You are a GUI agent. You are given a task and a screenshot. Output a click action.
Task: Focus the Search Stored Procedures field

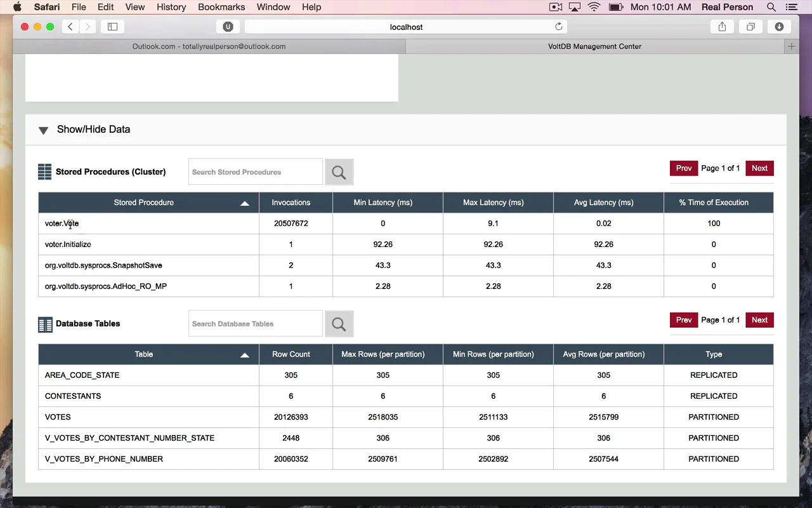click(256, 172)
